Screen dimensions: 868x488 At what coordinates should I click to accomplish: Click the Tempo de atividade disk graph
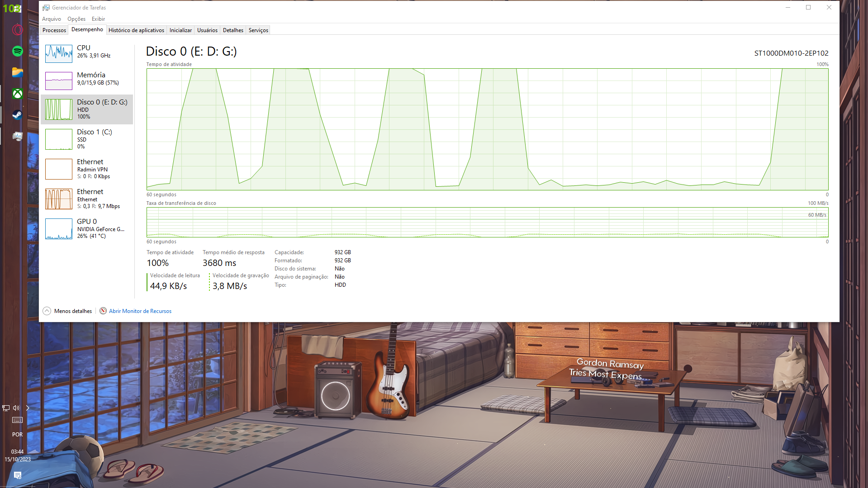(x=487, y=129)
